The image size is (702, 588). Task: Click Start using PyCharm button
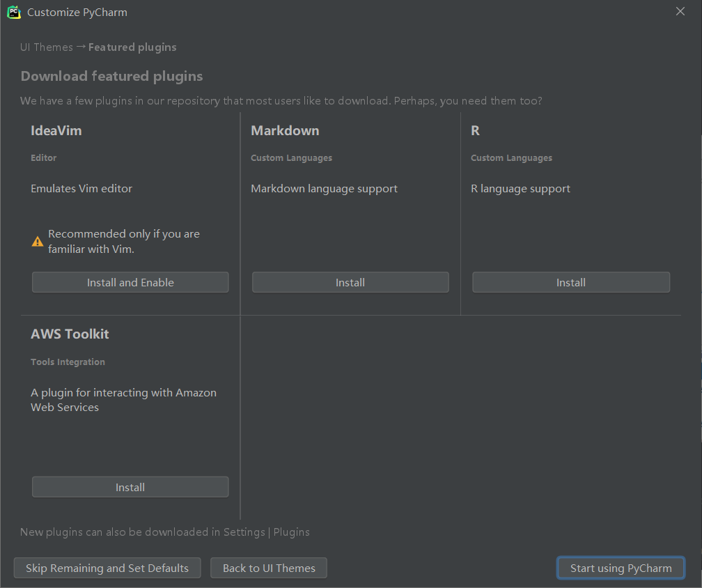(621, 568)
